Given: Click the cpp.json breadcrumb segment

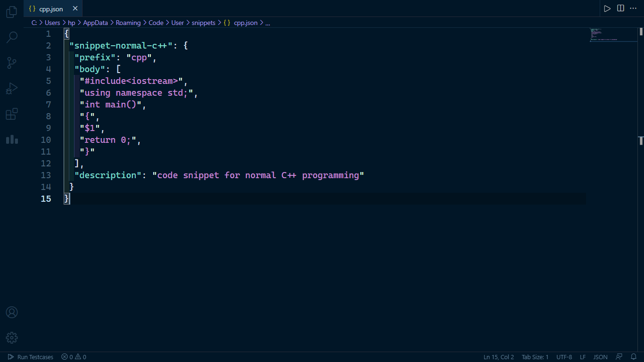Looking at the screenshot, I should click(241, 23).
